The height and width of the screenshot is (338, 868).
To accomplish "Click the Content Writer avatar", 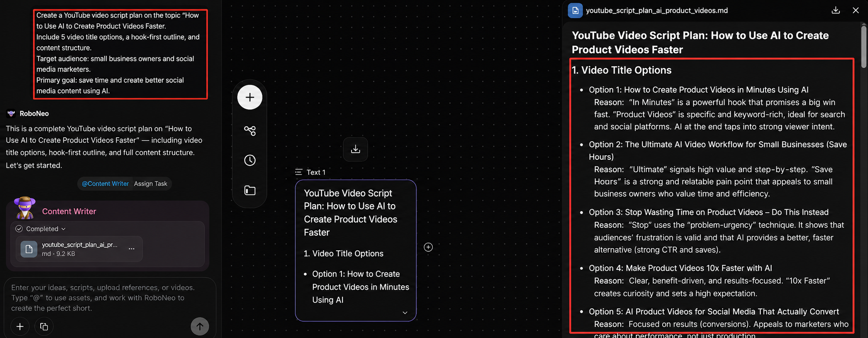I will pyautogui.click(x=25, y=208).
